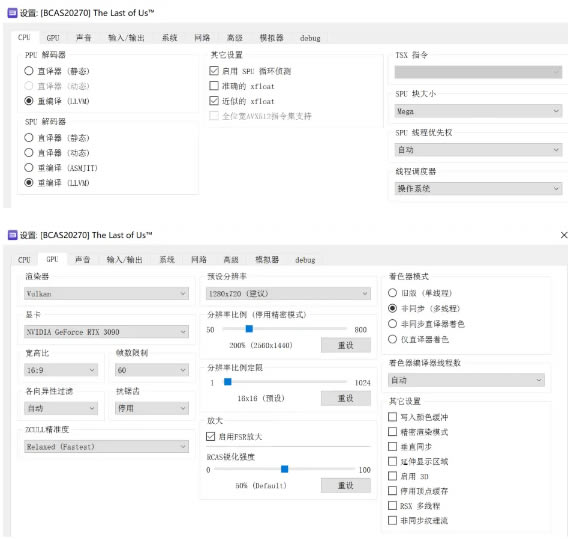Click the 分辨率比例 slider handle
The height and width of the screenshot is (539, 568).
click(x=249, y=329)
